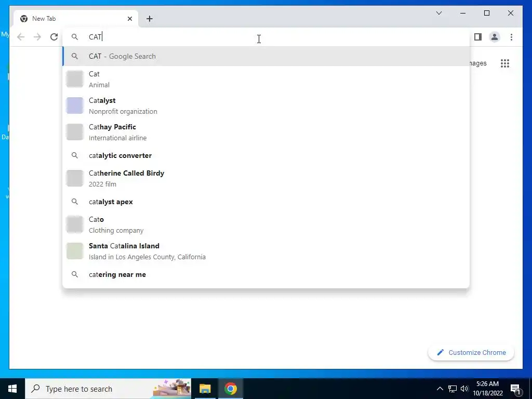Select the Catalyst Nonprofit organization suggestion
The width and height of the screenshot is (532, 399).
tap(266, 105)
